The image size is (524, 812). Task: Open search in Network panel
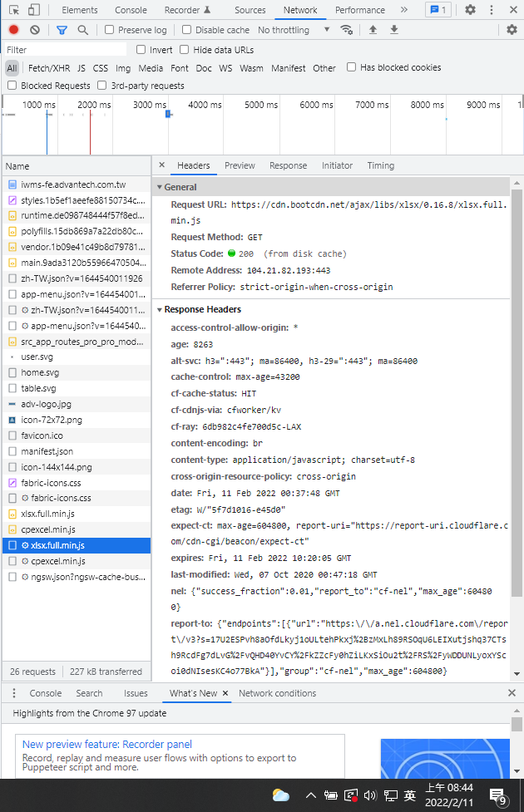tap(83, 29)
